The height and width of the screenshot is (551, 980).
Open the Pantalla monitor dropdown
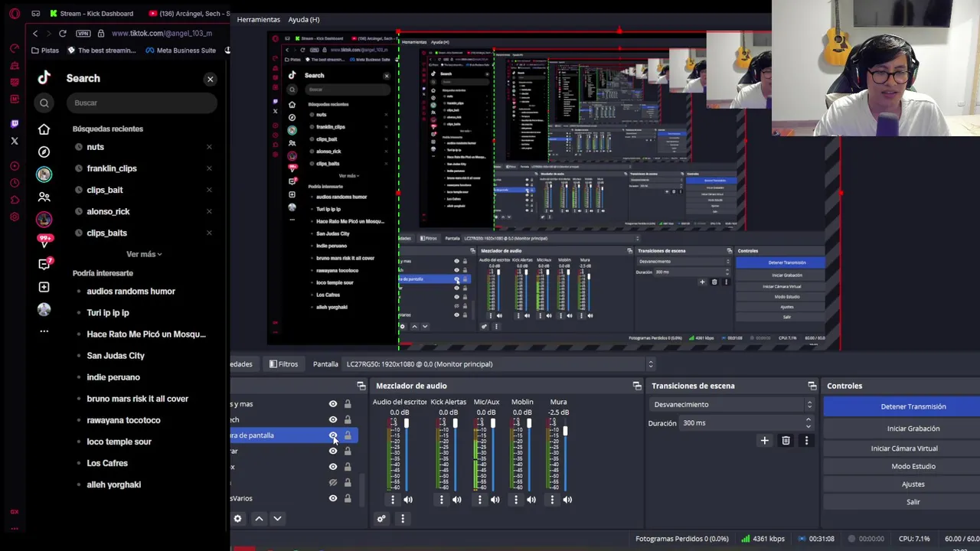(498, 364)
